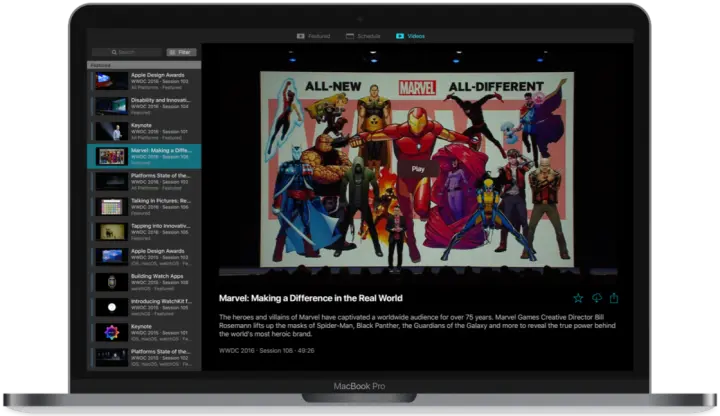Screen dimensions: 720x416
Task: Favorite the session with the star icon
Action: [578, 298]
